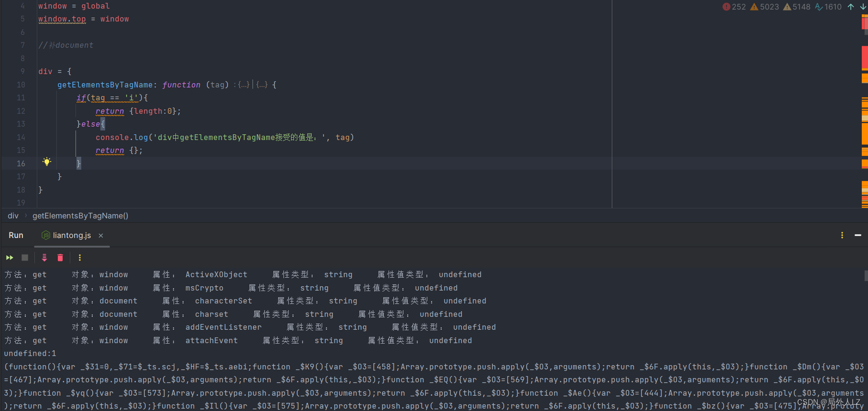Go to previous highlighted error arrow

851,7
